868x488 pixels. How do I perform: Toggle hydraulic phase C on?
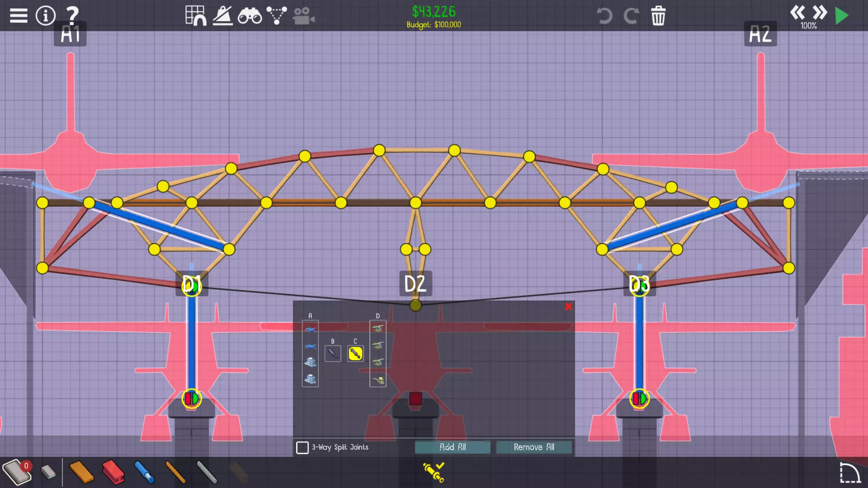pos(355,353)
